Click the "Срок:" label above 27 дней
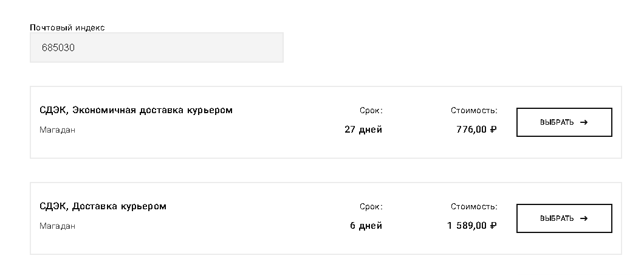Image resolution: width=644 pixels, height=275 pixels. coord(371,111)
